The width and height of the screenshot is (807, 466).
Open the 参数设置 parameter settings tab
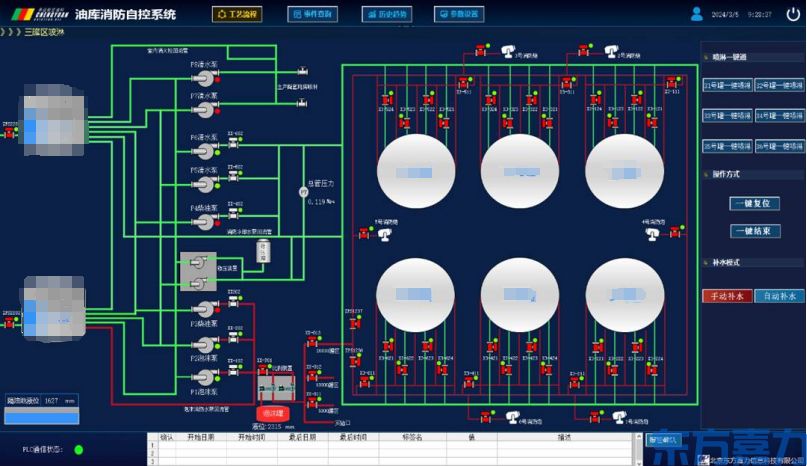(459, 14)
